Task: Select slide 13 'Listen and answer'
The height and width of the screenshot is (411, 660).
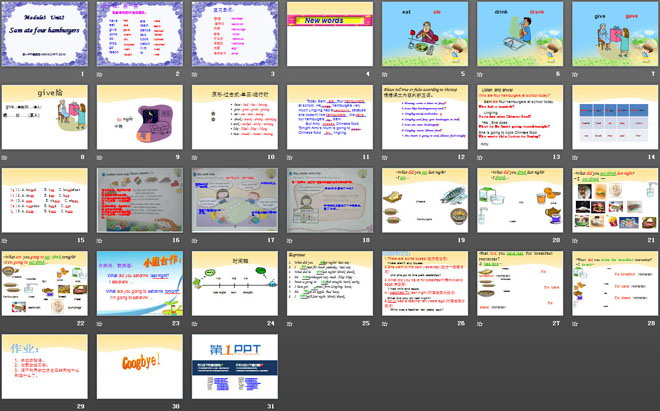Action: coord(520,117)
